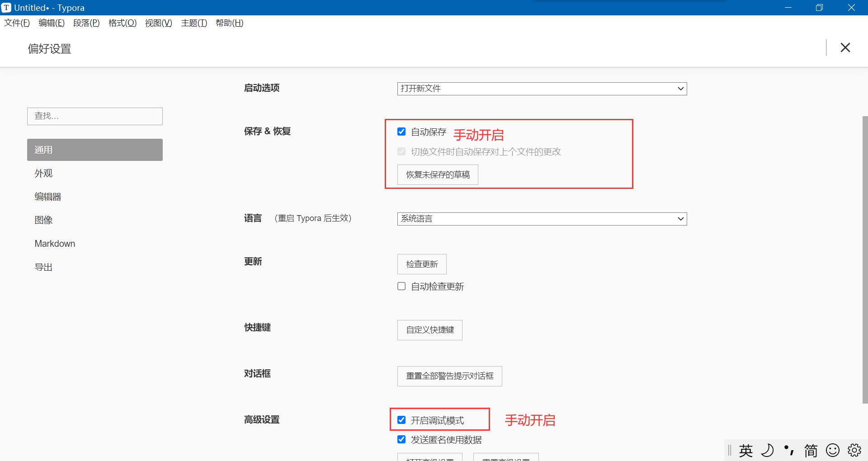Open the 格式(O) menu

(x=123, y=23)
